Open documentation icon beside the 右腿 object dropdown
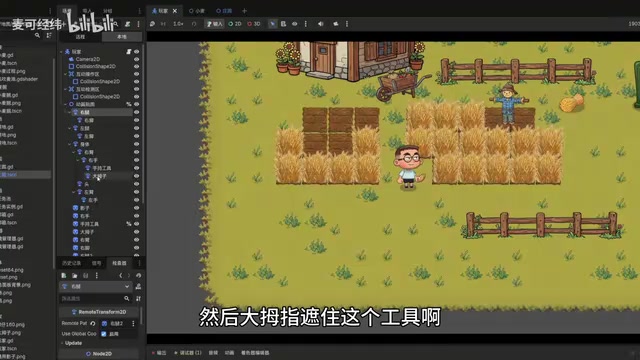 138,287
